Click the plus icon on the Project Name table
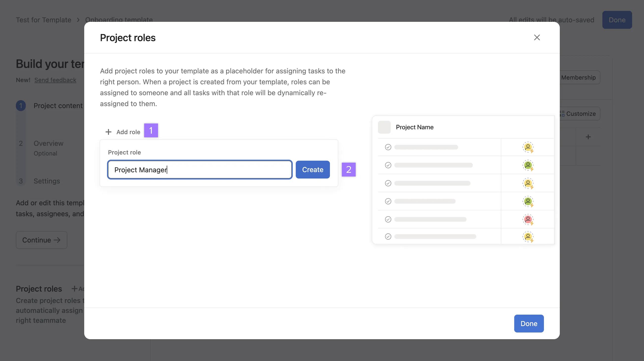This screenshot has width=644, height=361. 588,137
